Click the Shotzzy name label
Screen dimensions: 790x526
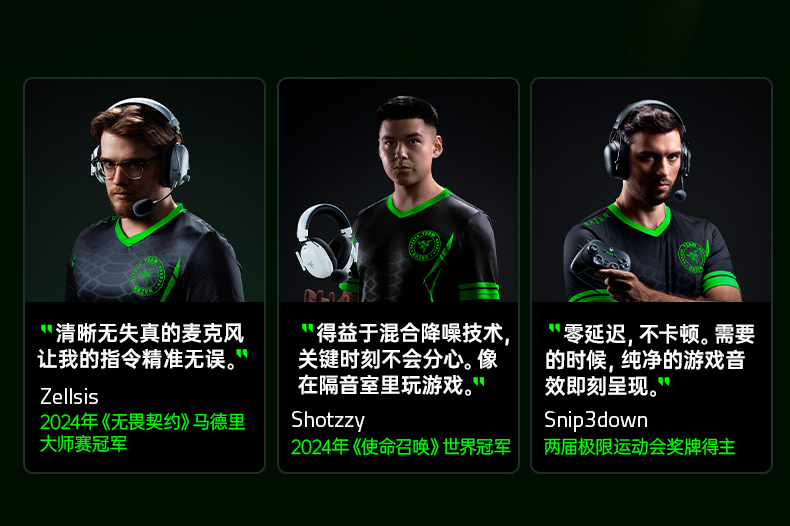point(328,420)
